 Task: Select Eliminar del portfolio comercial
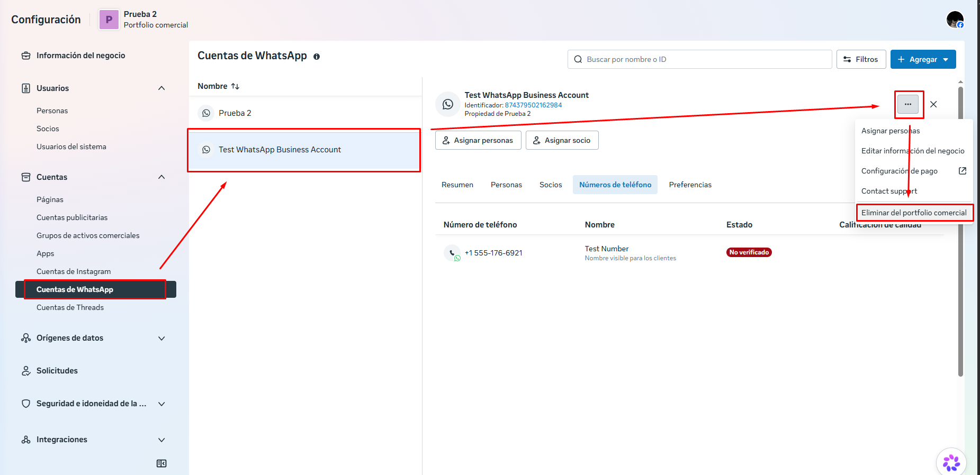914,213
